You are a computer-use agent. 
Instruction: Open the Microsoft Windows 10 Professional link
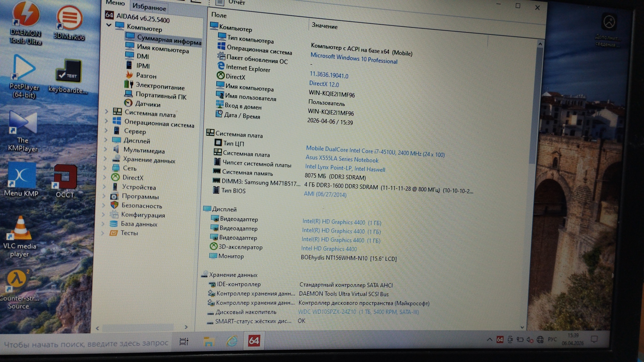click(x=354, y=58)
